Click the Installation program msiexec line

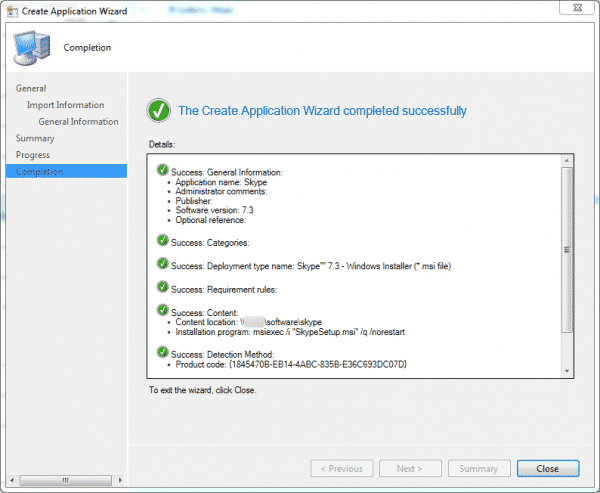pyautogui.click(x=290, y=332)
